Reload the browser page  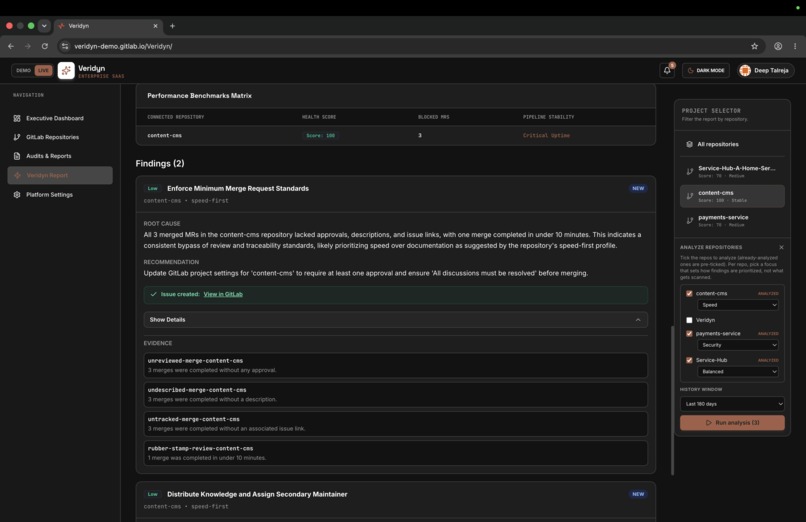coord(45,46)
